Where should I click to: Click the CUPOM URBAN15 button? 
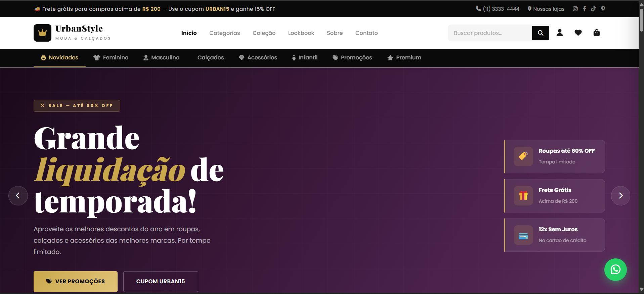point(161,281)
